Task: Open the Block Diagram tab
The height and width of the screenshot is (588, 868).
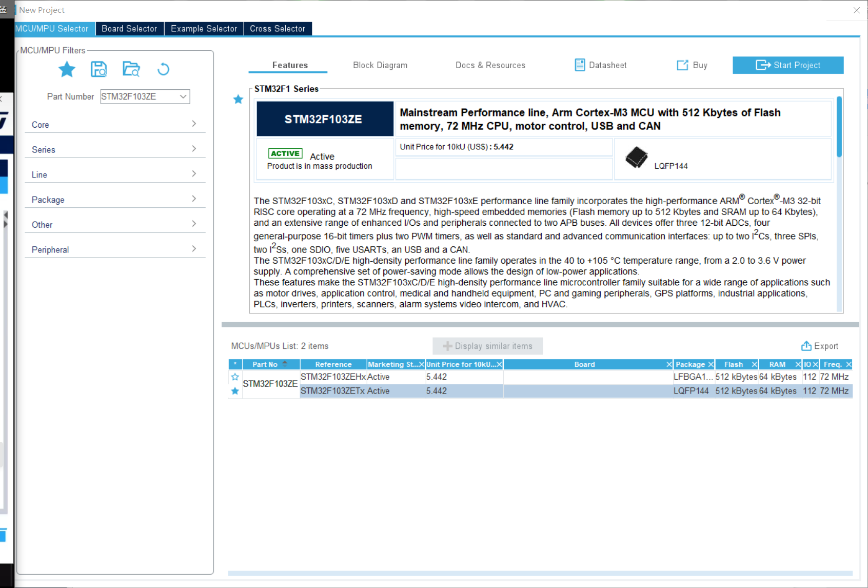Action: click(380, 65)
